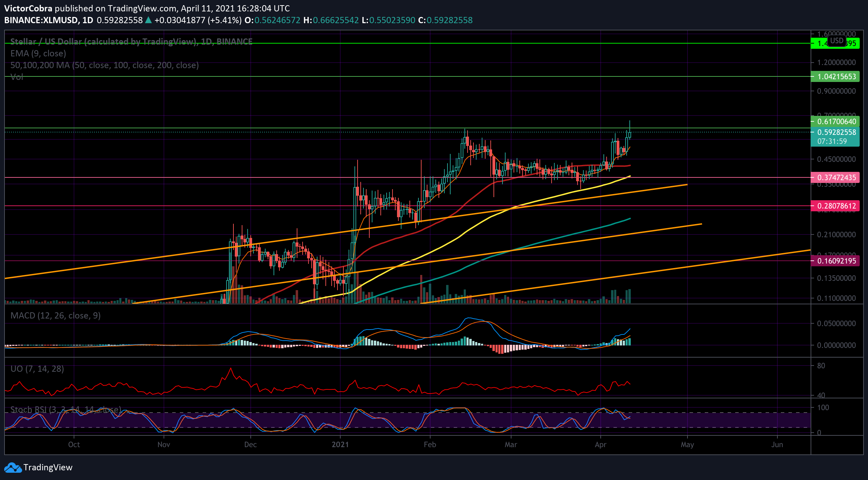Click the Stellar / US Dollar chart title

click(131, 42)
